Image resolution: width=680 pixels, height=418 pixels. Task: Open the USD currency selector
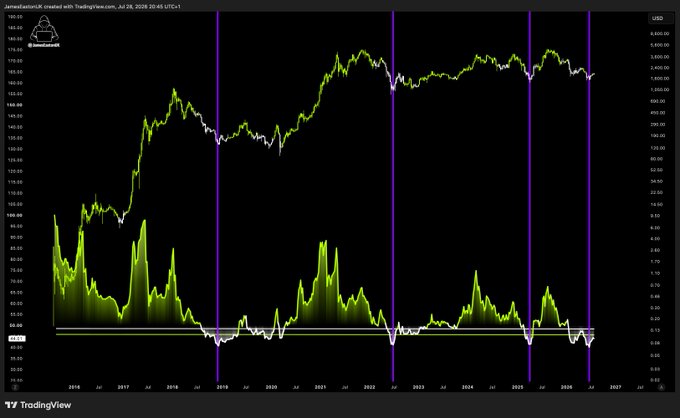pos(658,18)
